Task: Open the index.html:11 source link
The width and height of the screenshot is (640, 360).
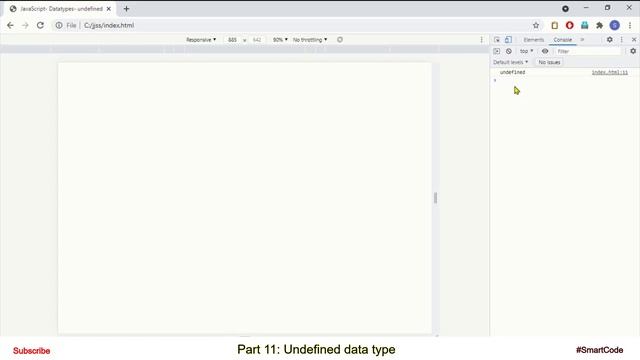Action: (610, 72)
